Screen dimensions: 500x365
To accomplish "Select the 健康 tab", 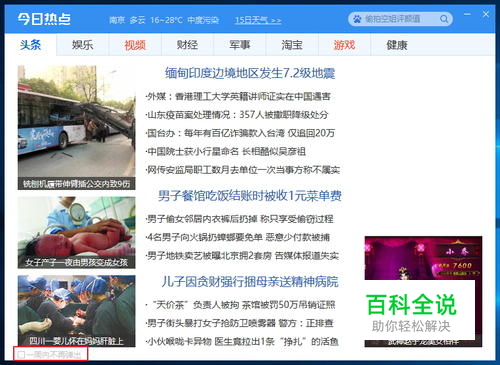I will [x=397, y=45].
